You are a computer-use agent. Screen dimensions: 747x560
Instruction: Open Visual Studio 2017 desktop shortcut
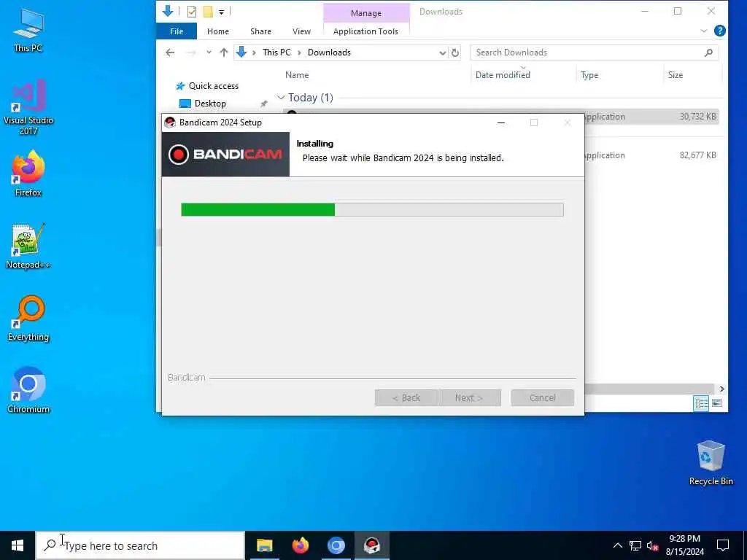click(28, 106)
